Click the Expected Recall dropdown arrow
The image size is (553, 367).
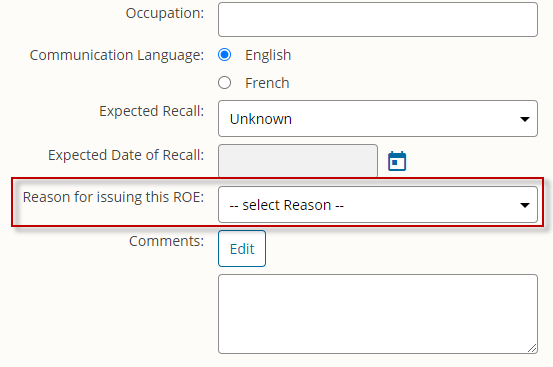coord(525,119)
